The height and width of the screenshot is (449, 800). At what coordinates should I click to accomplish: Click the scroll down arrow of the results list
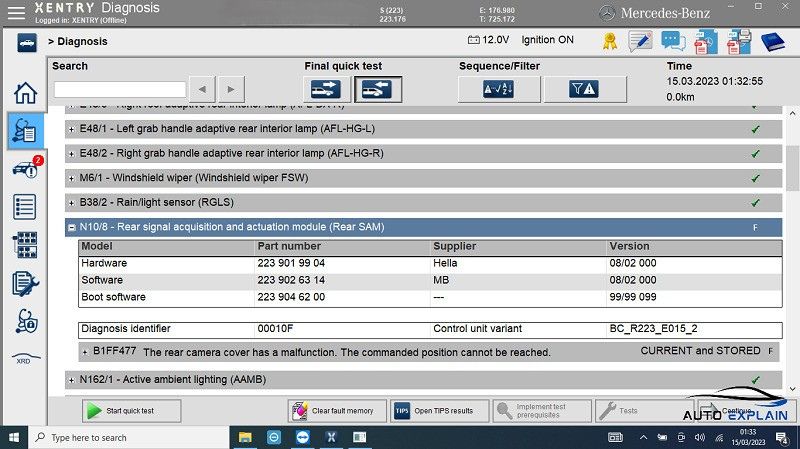792,389
